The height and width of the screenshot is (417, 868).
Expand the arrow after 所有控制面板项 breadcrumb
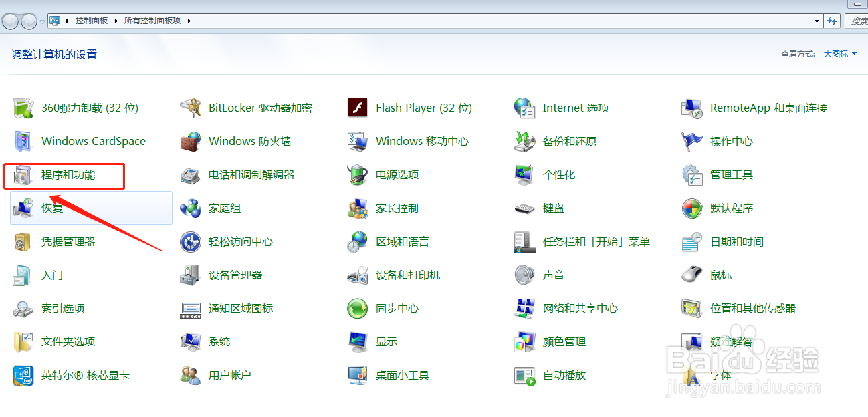(x=189, y=21)
